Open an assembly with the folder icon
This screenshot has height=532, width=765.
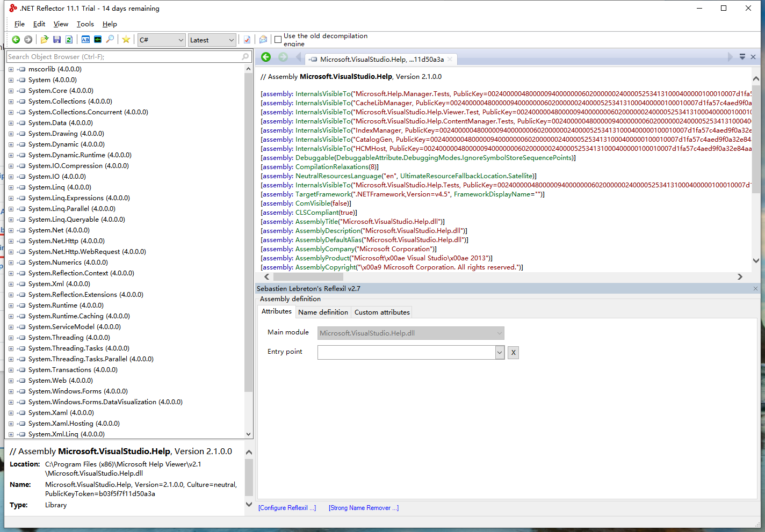click(x=45, y=40)
